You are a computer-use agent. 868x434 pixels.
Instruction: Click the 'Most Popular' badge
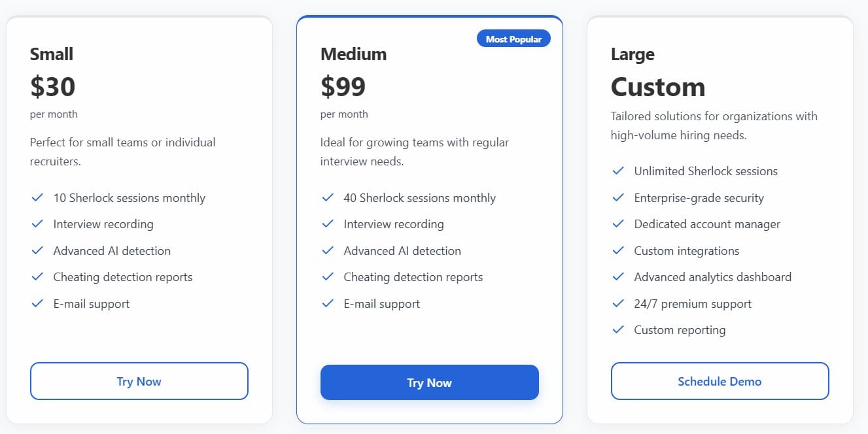coord(513,38)
